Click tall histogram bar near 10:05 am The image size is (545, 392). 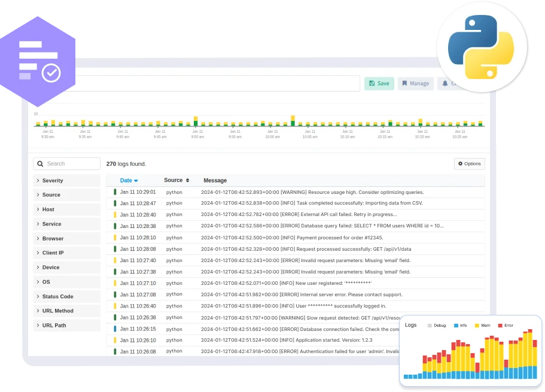point(293,121)
